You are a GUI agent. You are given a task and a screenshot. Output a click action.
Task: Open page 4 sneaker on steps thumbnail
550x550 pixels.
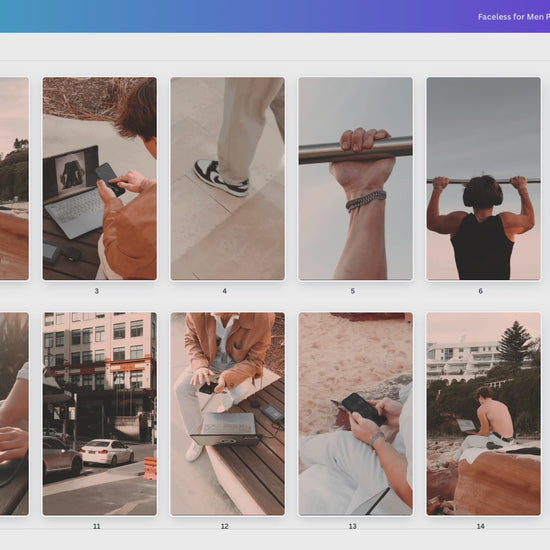pos(228,179)
